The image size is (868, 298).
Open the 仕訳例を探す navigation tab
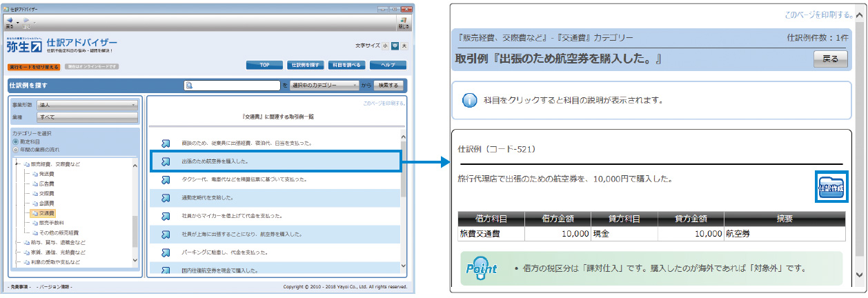305,65
